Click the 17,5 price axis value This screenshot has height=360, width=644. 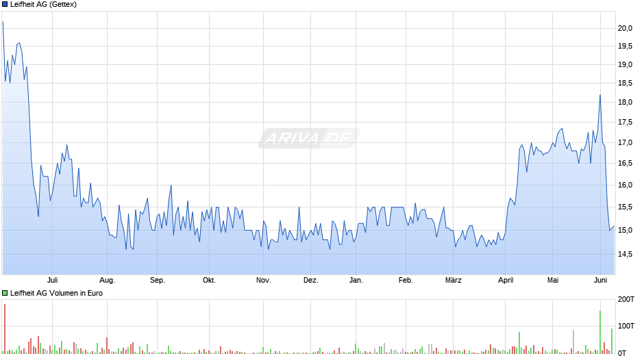[x=625, y=122]
